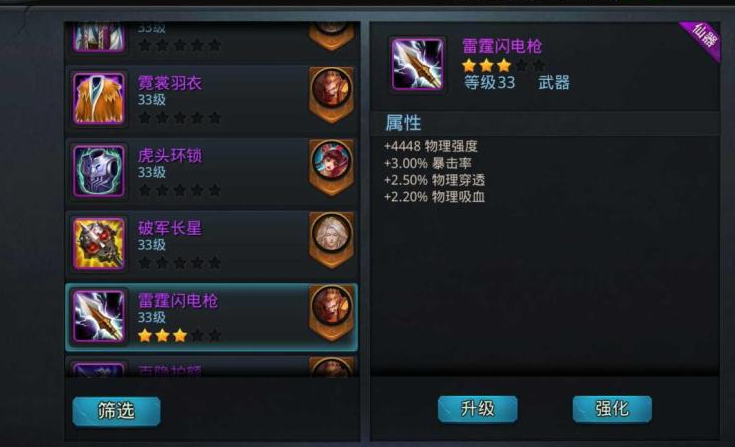
Task: Select the 霓裳羽衣 list row
Action: [x=212, y=99]
